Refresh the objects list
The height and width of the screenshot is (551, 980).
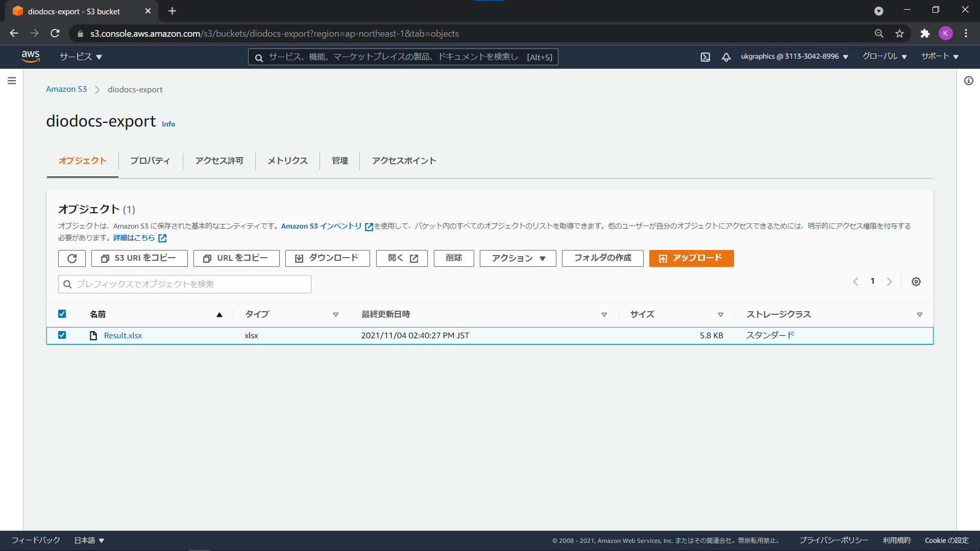(72, 258)
